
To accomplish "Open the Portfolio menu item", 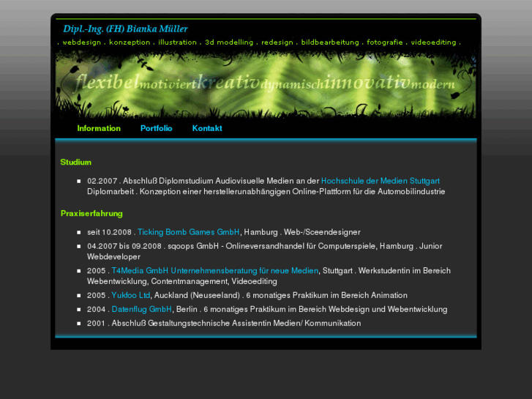I will point(157,128).
